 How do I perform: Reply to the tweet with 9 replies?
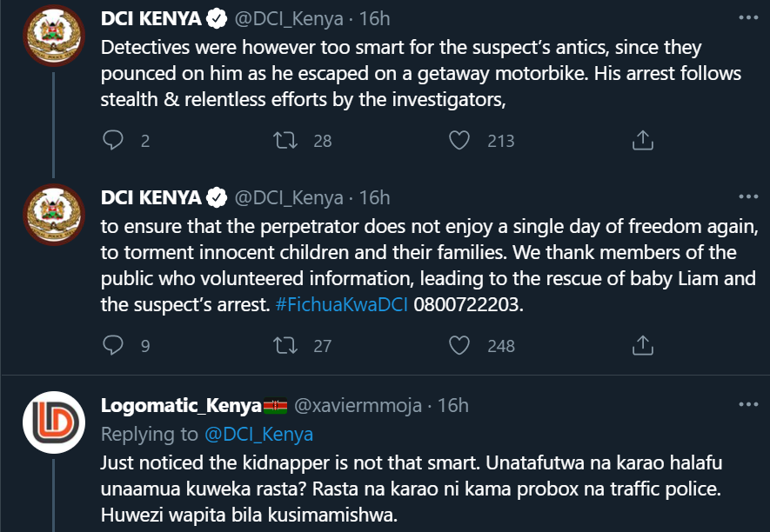tap(113, 345)
